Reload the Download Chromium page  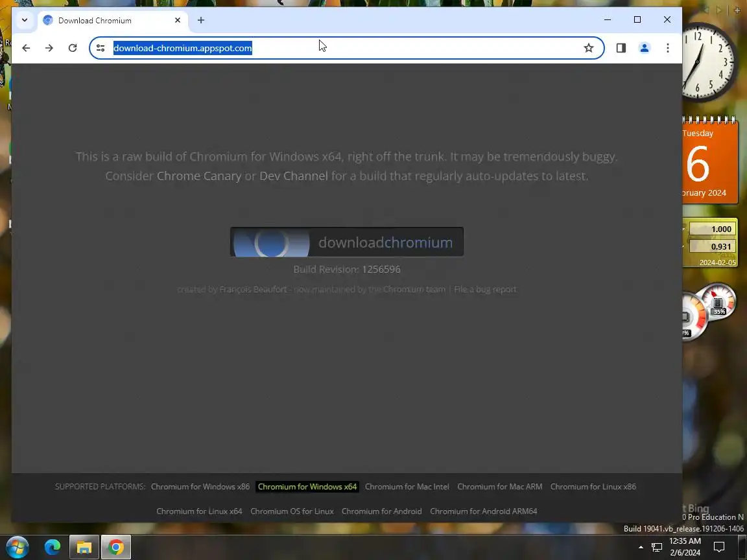73,48
